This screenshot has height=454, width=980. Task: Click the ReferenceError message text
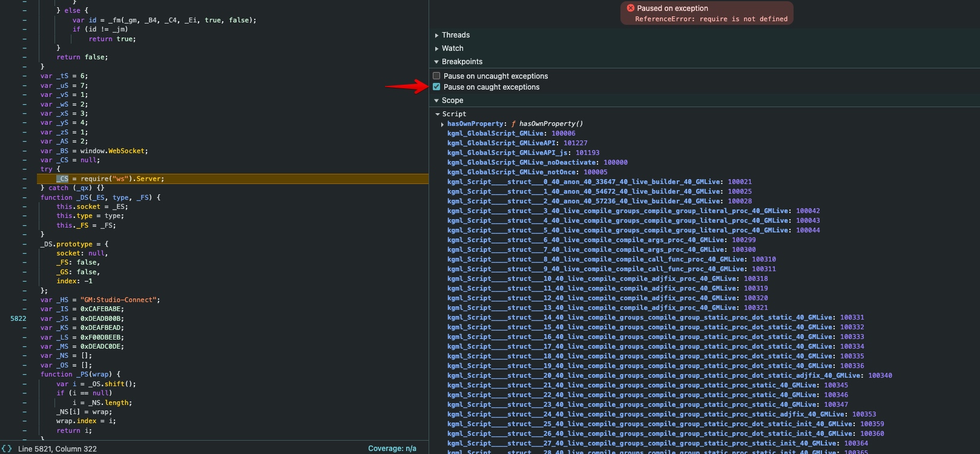[711, 19]
